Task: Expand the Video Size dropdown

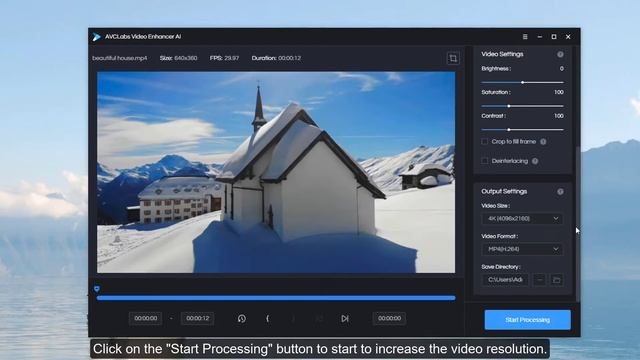Action: (x=522, y=219)
